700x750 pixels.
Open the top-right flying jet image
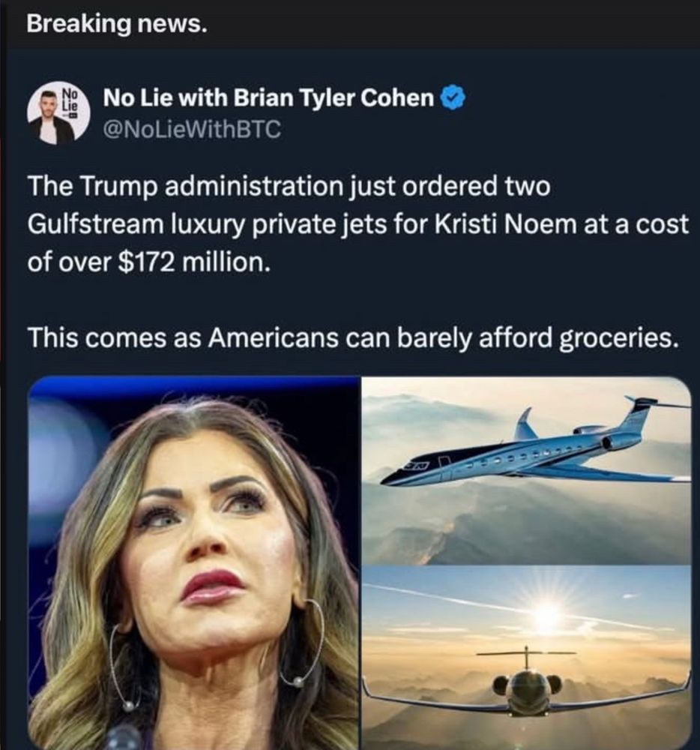526,470
